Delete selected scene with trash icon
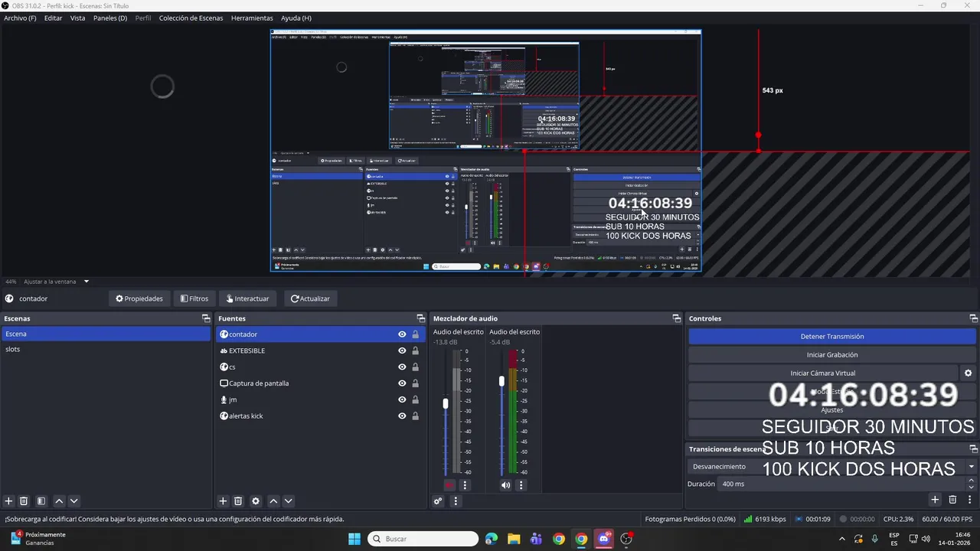 click(x=24, y=501)
